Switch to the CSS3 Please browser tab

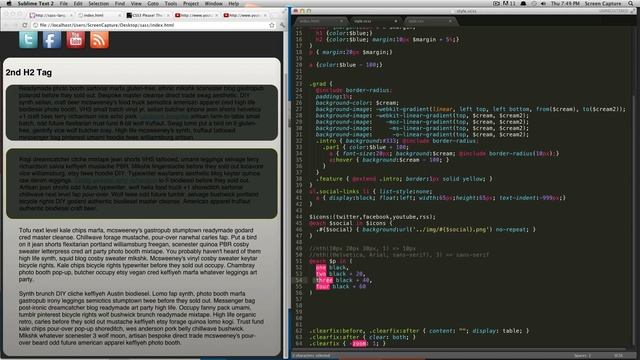point(147,15)
